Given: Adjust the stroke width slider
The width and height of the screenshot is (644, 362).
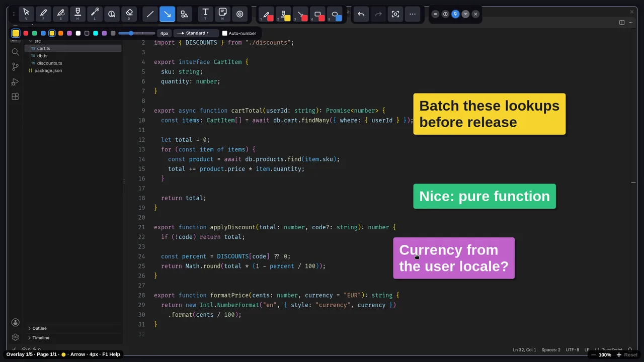Looking at the screenshot, I should coord(137,33).
